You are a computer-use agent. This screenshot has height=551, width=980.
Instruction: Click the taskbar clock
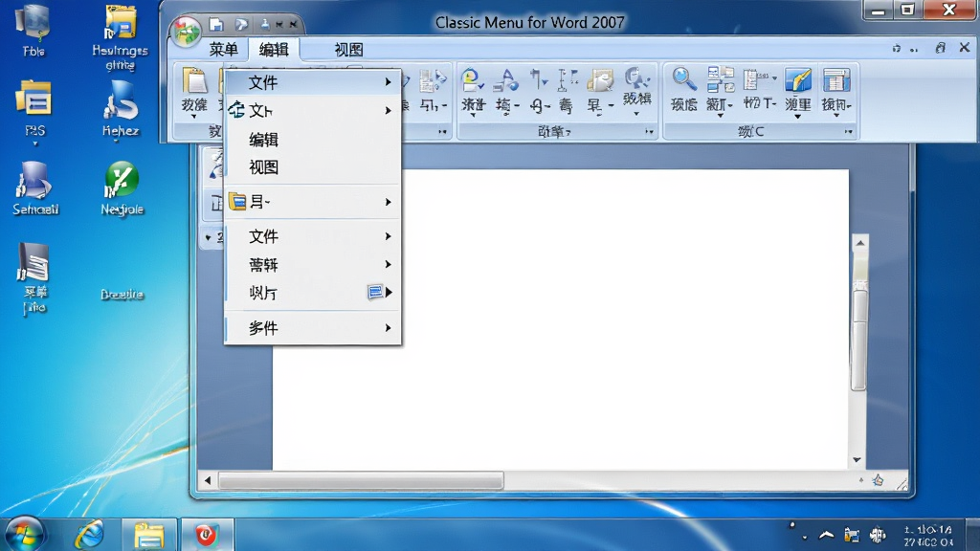coord(928,536)
